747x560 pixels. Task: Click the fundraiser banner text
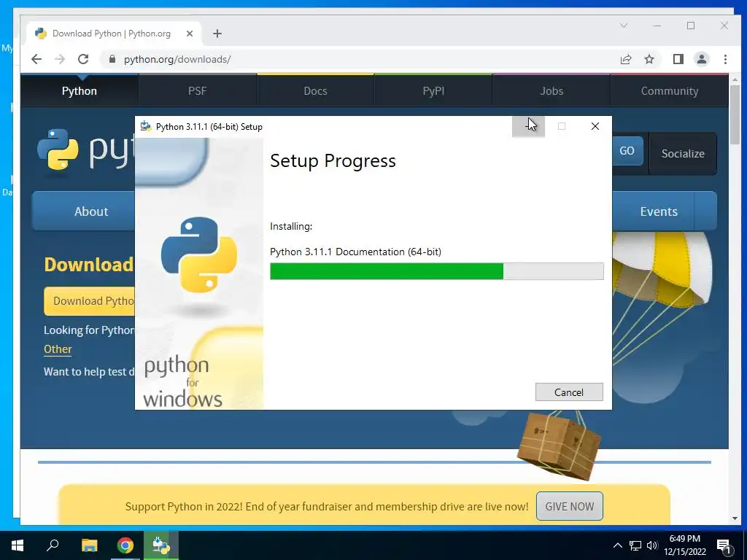point(327,506)
